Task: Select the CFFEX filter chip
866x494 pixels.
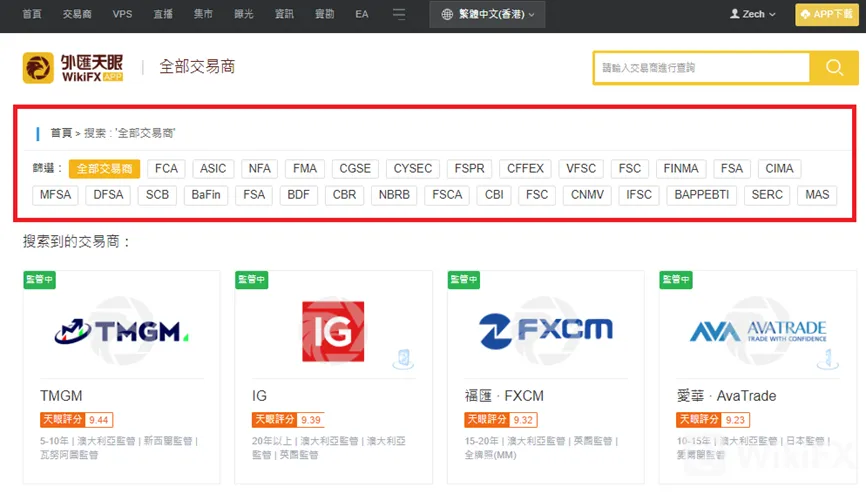Action: click(525, 169)
